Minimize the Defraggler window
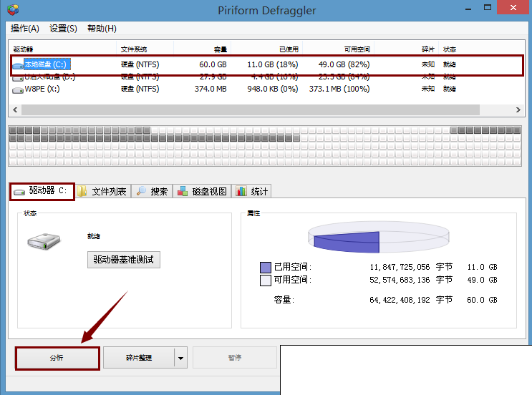The height and width of the screenshot is (395, 532). point(468,8)
